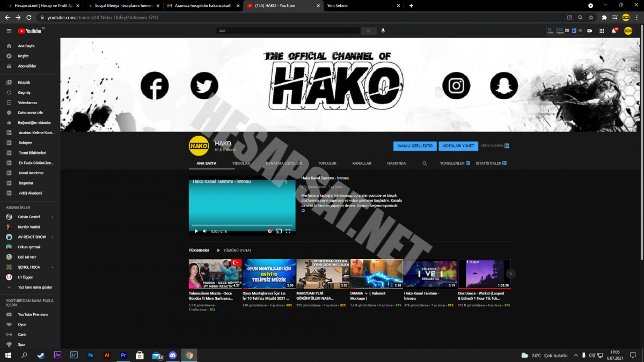Click the YouTube logo
The image size is (644, 362).
pos(30,31)
